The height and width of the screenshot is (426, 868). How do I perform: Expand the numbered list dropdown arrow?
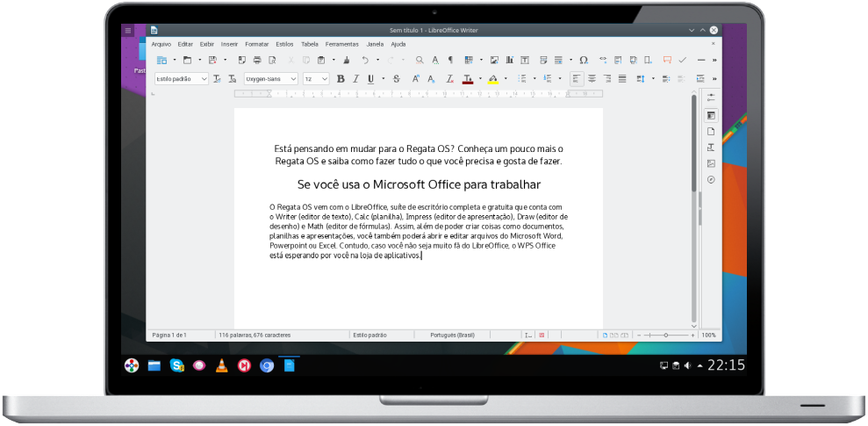pos(560,79)
